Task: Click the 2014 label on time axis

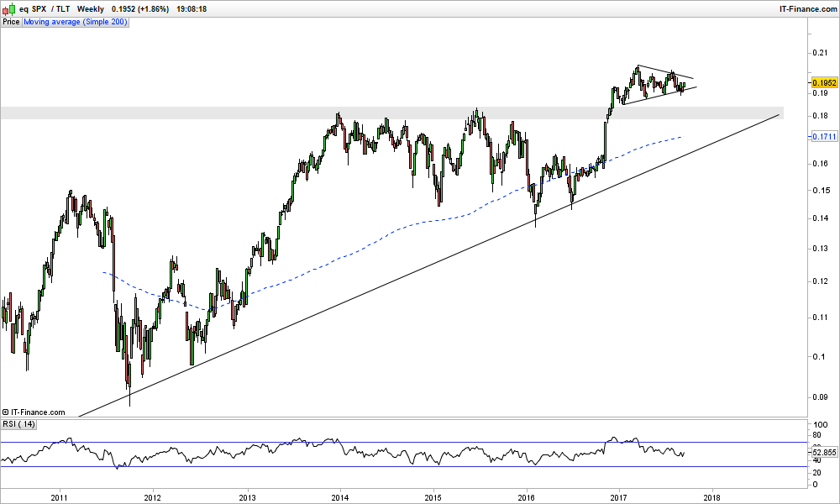Action: point(339,497)
